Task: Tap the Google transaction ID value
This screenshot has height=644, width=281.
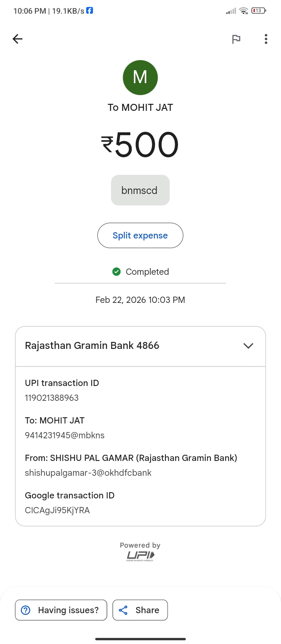Action: click(x=57, y=510)
